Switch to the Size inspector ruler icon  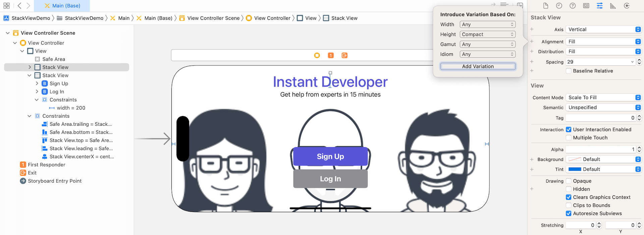(613, 6)
